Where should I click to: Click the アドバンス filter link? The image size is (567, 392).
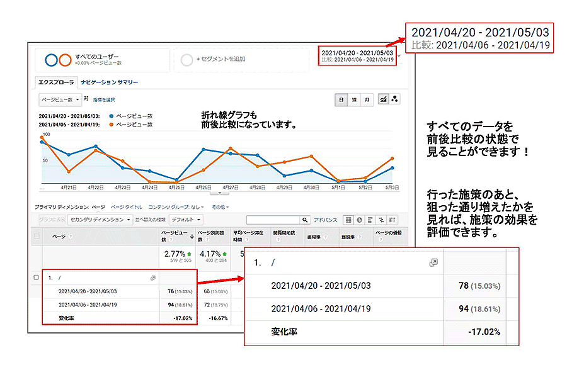[326, 220]
